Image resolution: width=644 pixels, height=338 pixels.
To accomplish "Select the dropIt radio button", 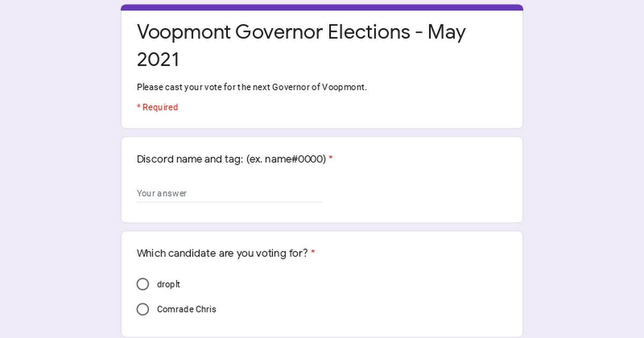I will tap(143, 284).
